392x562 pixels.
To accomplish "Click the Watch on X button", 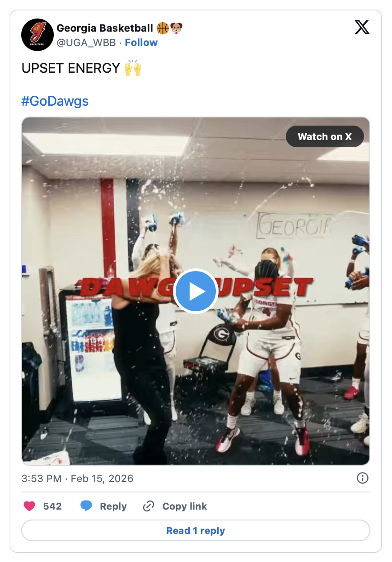I will point(325,136).
